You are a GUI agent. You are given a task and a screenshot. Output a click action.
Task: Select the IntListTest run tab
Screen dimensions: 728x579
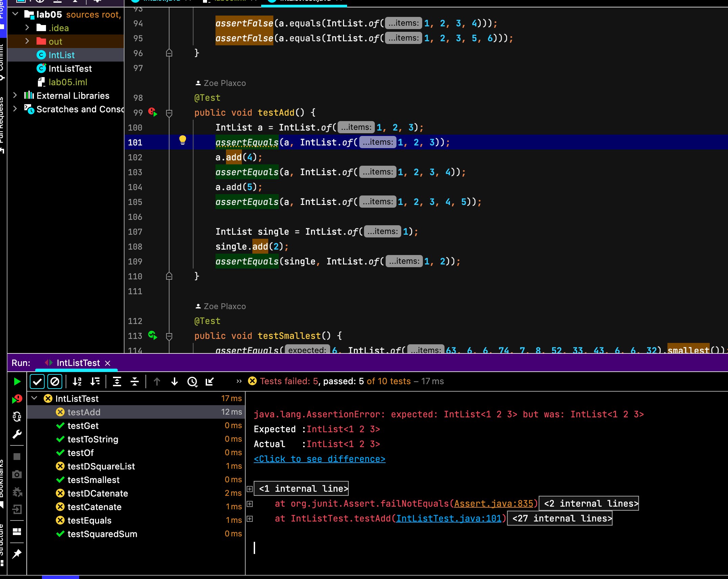click(x=78, y=363)
